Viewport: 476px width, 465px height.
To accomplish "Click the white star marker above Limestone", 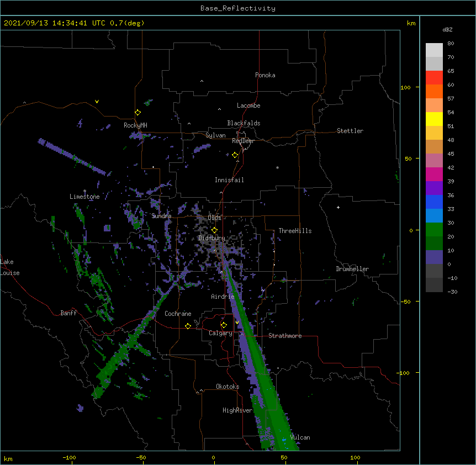I will coord(84,191).
